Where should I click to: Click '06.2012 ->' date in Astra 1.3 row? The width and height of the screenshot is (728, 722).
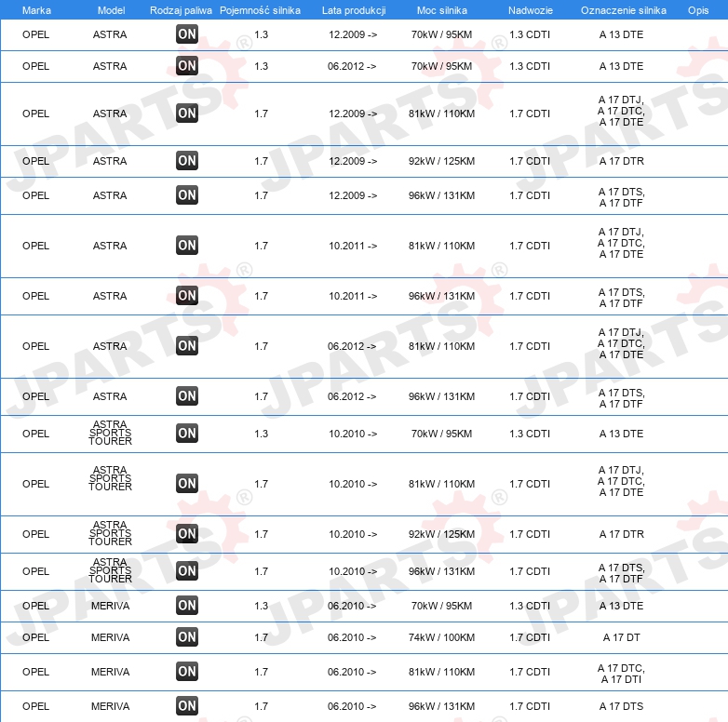(x=352, y=66)
